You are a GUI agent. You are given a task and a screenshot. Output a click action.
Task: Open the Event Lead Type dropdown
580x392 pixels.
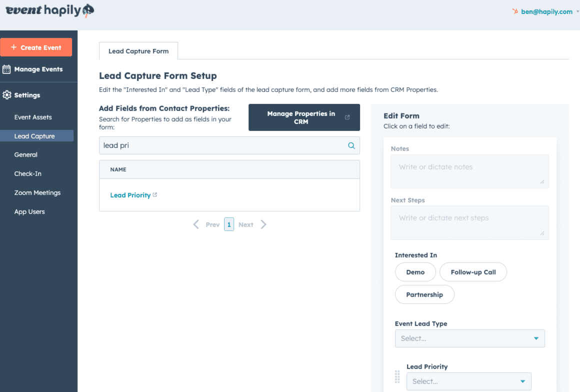469,338
